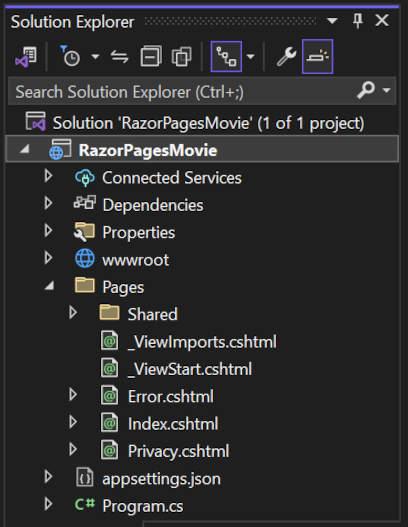408x527 pixels.
Task: Expand the Index.cshtml node
Action: pos(73,422)
